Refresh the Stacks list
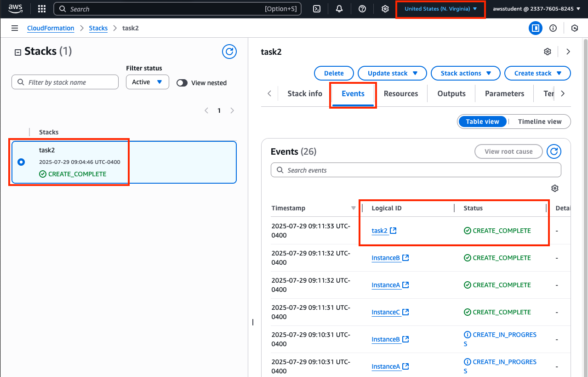The image size is (588, 377). (229, 52)
